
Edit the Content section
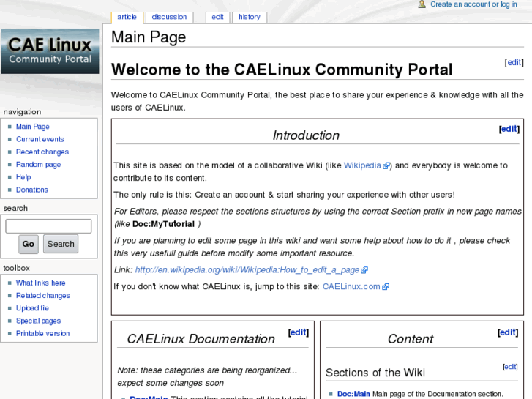pos(508,332)
